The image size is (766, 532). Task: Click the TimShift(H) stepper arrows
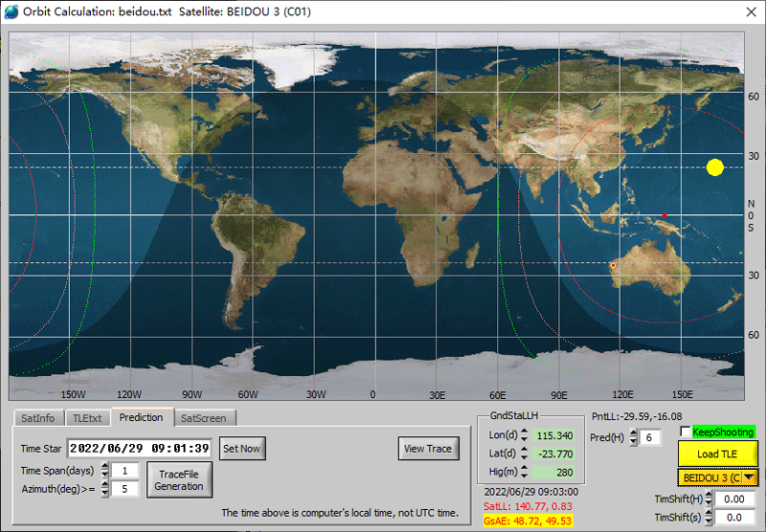coord(710,499)
